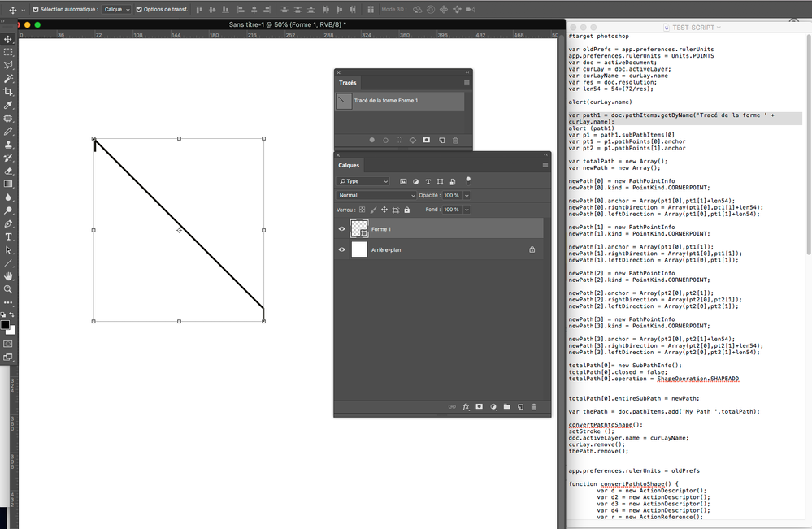Select the Rectangular Marquee tool
This screenshot has width=812, height=529.
tap(8, 52)
